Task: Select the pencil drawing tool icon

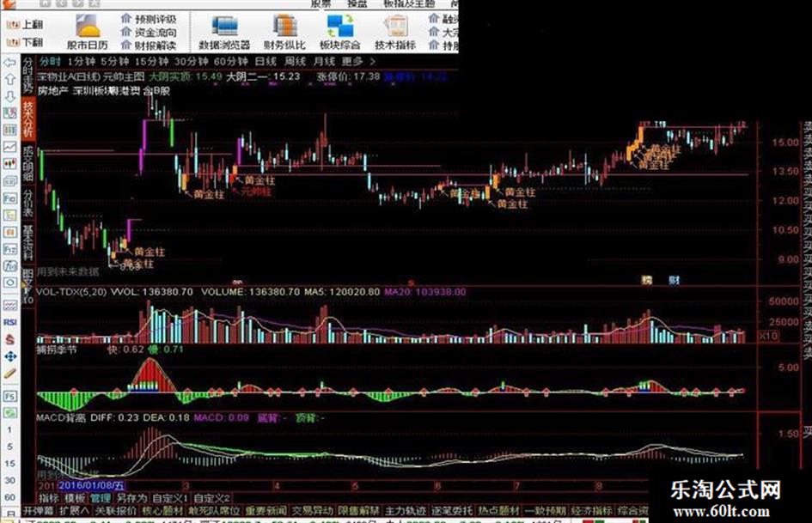Action: pos(9,374)
